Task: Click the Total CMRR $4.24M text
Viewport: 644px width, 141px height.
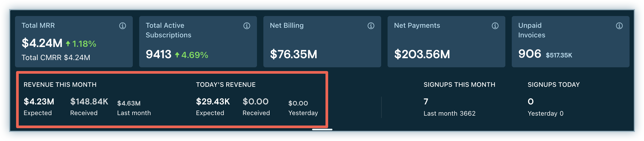Action: [56, 58]
